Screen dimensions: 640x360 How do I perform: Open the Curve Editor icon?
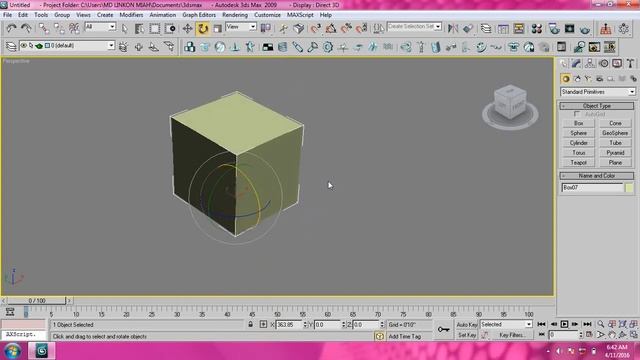click(x=503, y=28)
